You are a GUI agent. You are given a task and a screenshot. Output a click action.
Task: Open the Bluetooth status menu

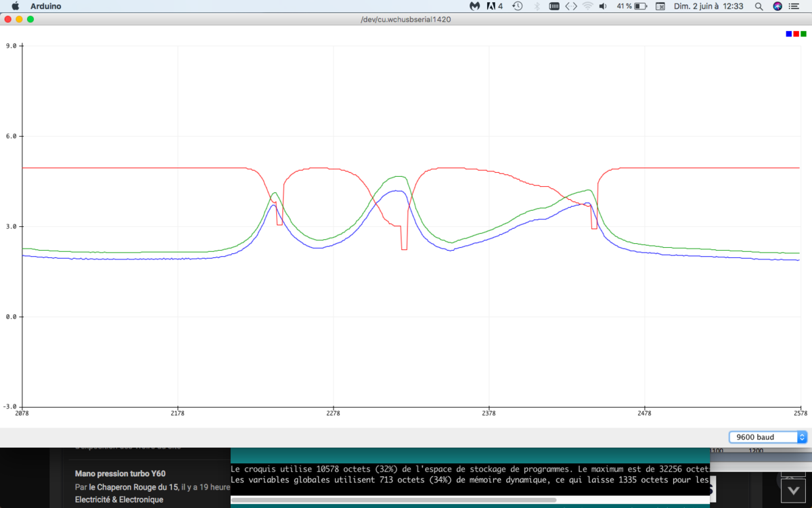(x=537, y=6)
